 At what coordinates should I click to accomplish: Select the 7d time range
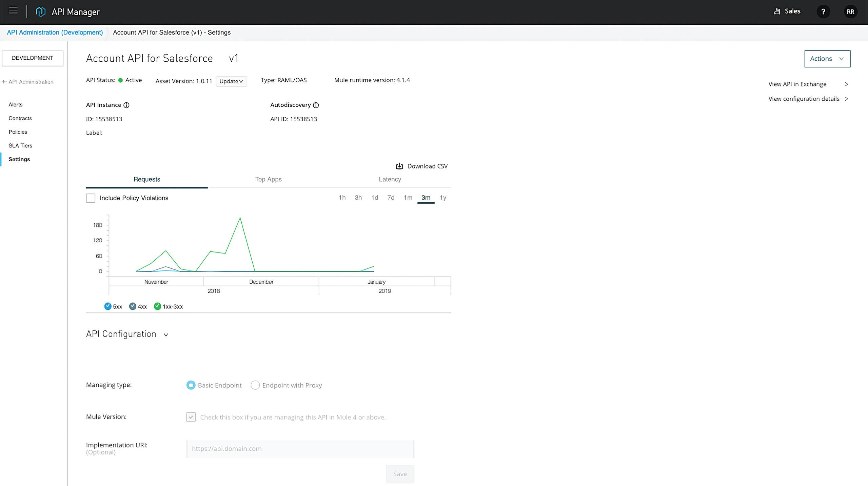point(391,198)
